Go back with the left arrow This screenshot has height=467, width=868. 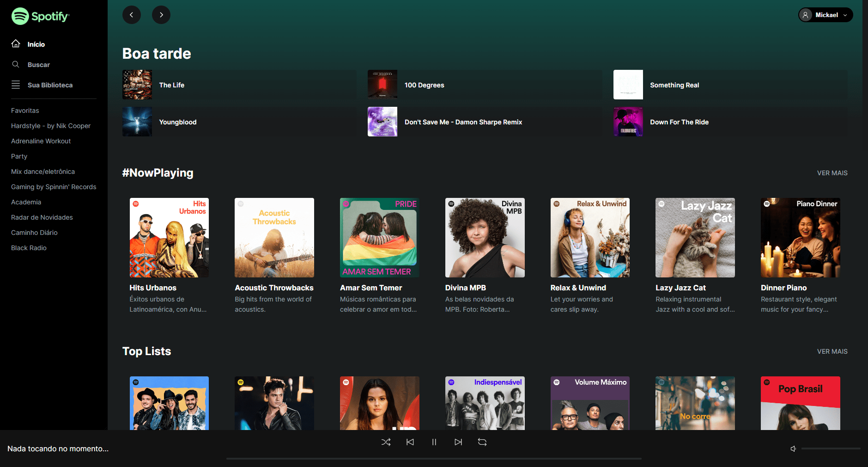(x=132, y=15)
